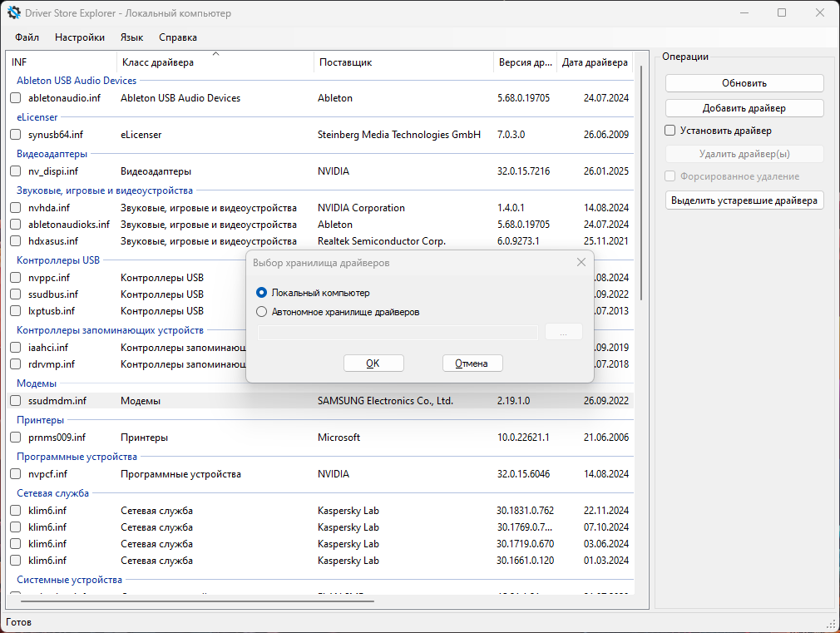The image size is (840, 633).
Task: Check the abletonaudio.inf checkbox
Action: click(x=16, y=98)
